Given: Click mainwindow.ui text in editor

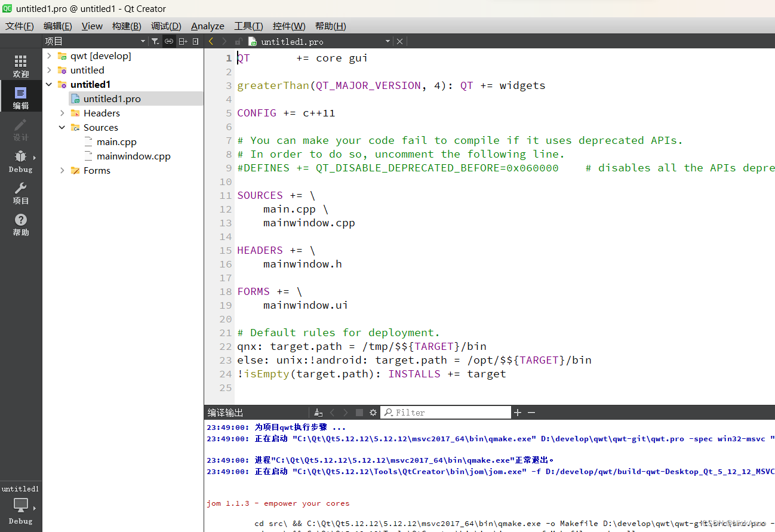Looking at the screenshot, I should [x=305, y=305].
